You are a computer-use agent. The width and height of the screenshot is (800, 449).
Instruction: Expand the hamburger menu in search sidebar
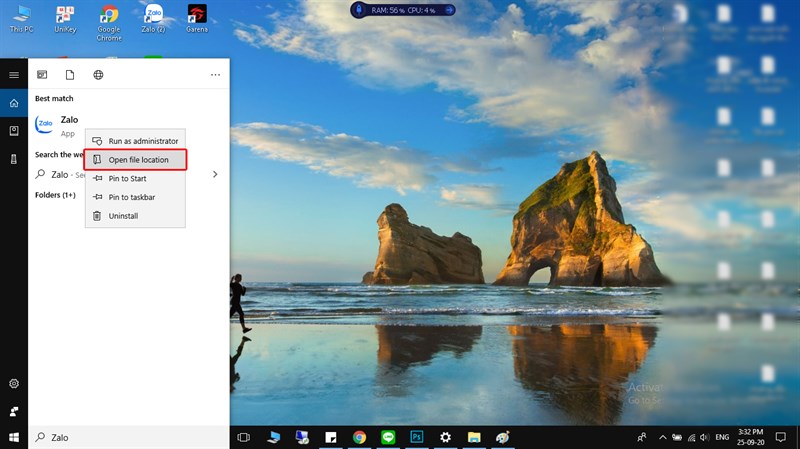14,75
